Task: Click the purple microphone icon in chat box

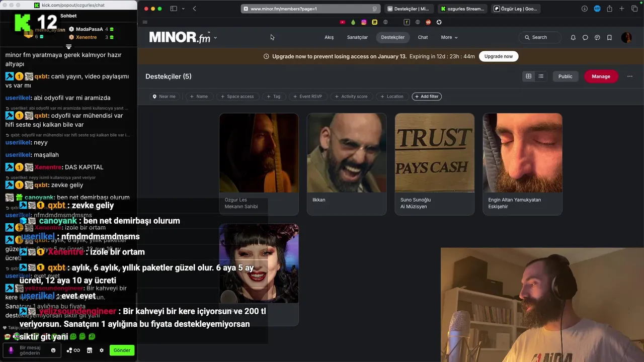Action: [x=11, y=350]
